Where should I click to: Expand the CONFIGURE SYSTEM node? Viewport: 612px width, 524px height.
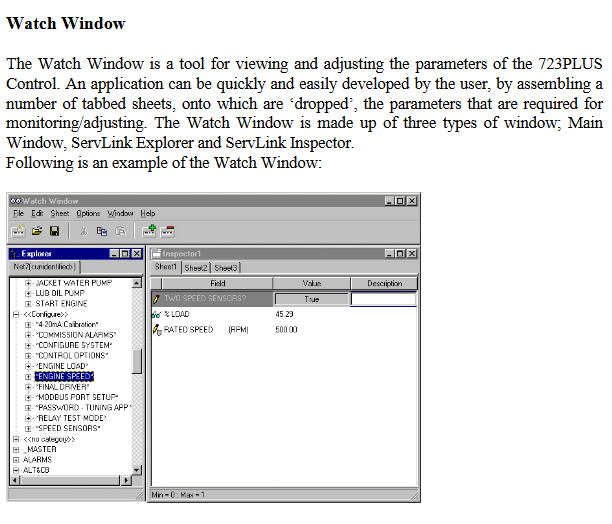28,346
